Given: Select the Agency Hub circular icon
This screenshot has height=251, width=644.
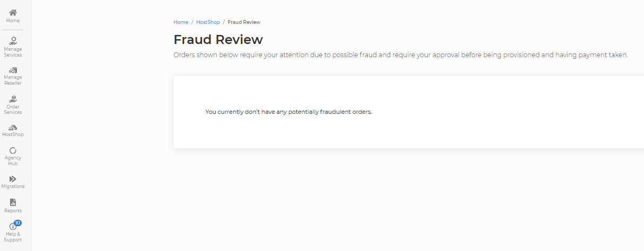Looking at the screenshot, I should pos(13,150).
